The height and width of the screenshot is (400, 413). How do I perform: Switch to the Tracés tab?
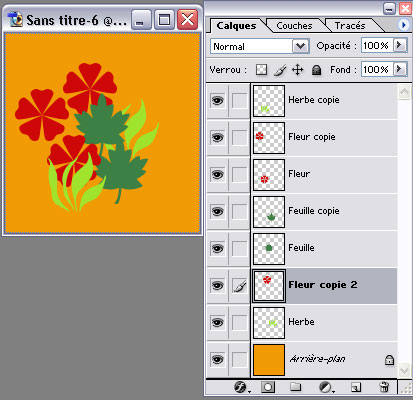[350, 26]
